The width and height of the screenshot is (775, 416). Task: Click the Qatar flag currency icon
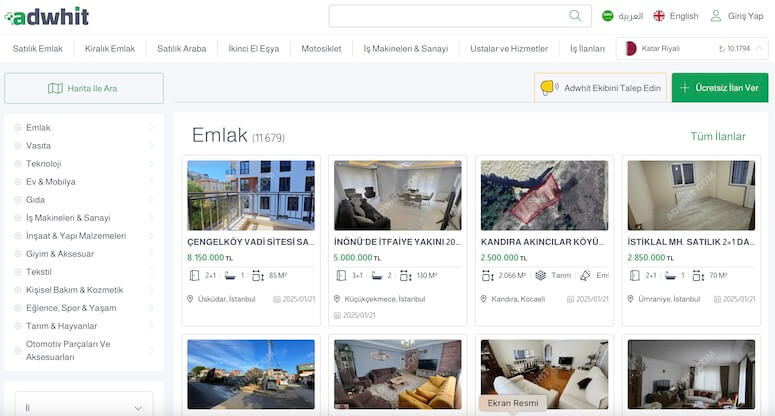tap(630, 48)
